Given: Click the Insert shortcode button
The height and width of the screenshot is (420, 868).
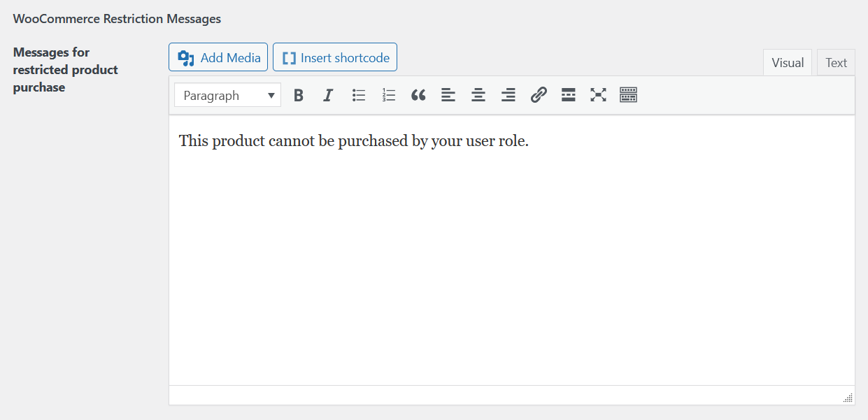Looking at the screenshot, I should [x=335, y=57].
